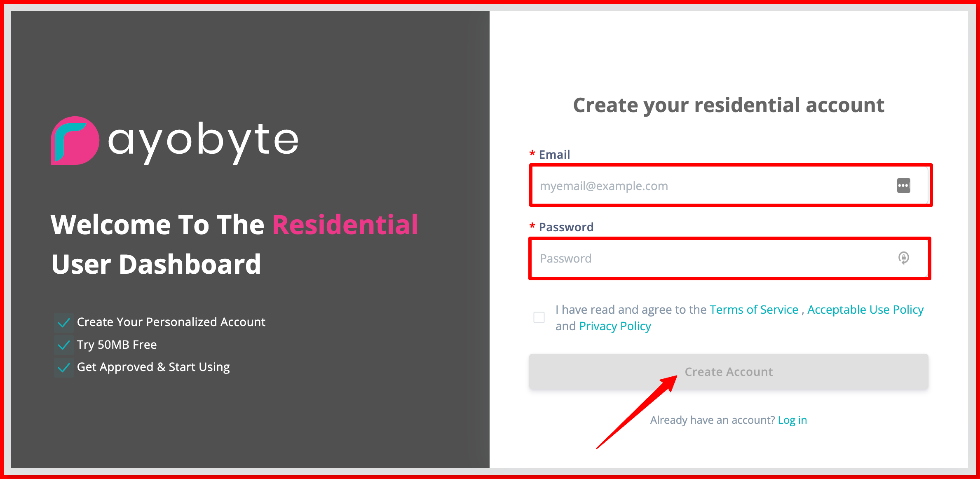The height and width of the screenshot is (479, 980).
Task: Click the Password field label
Action: (566, 227)
